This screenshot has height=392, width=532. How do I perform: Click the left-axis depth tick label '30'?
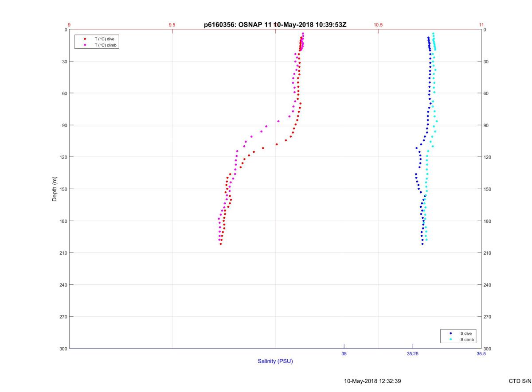pos(64,62)
